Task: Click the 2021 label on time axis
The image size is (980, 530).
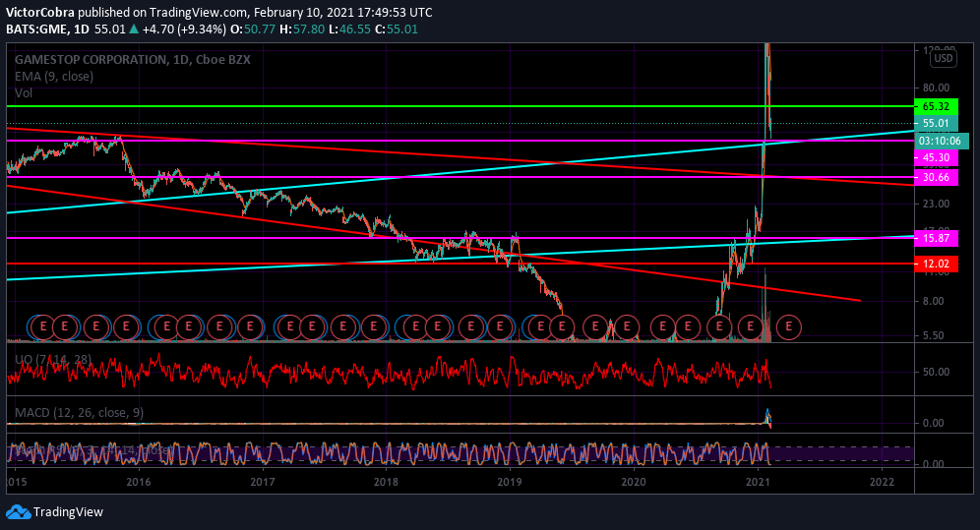Action: click(x=758, y=481)
